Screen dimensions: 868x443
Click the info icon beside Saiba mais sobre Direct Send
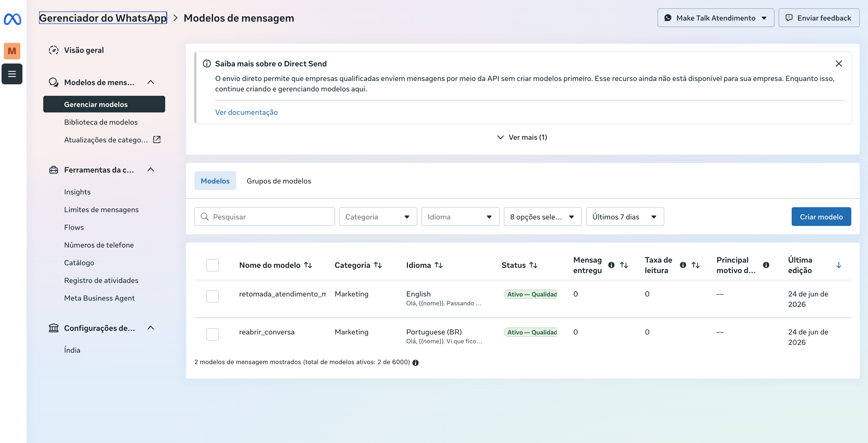(x=207, y=64)
